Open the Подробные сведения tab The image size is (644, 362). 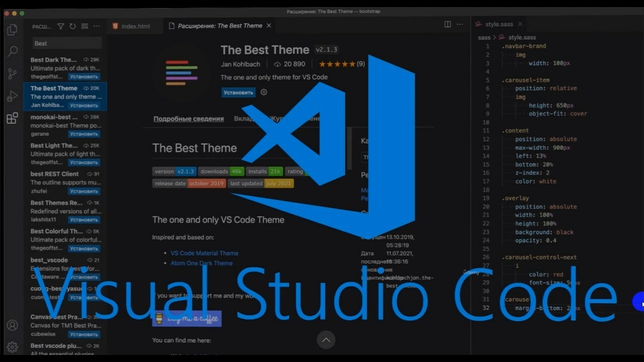[x=189, y=119]
